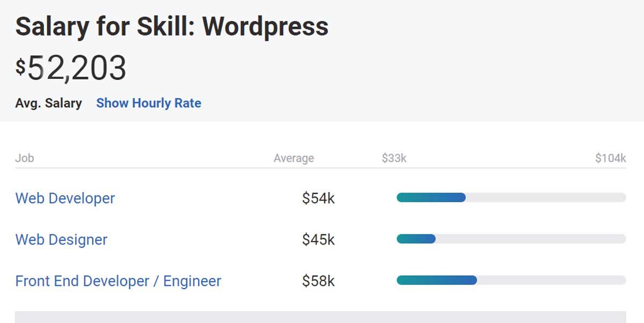This screenshot has height=323, width=644.
Task: Click the filled portion of the Front End Developer bar
Action: (436, 280)
